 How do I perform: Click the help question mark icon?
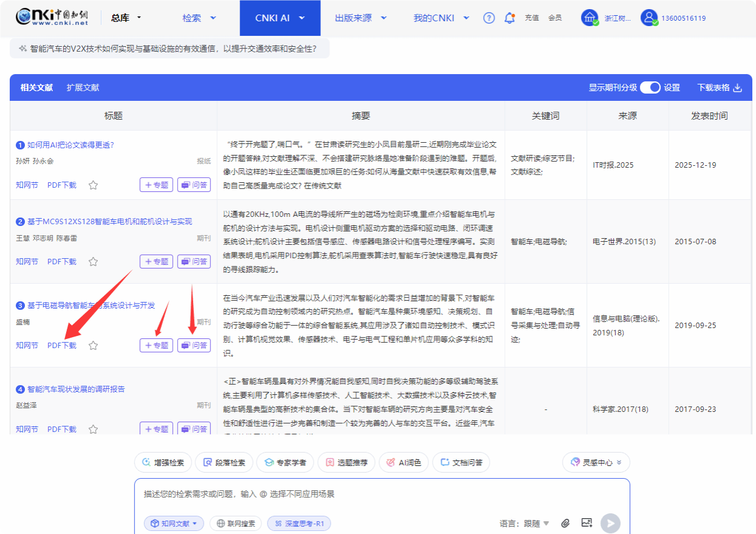[489, 18]
